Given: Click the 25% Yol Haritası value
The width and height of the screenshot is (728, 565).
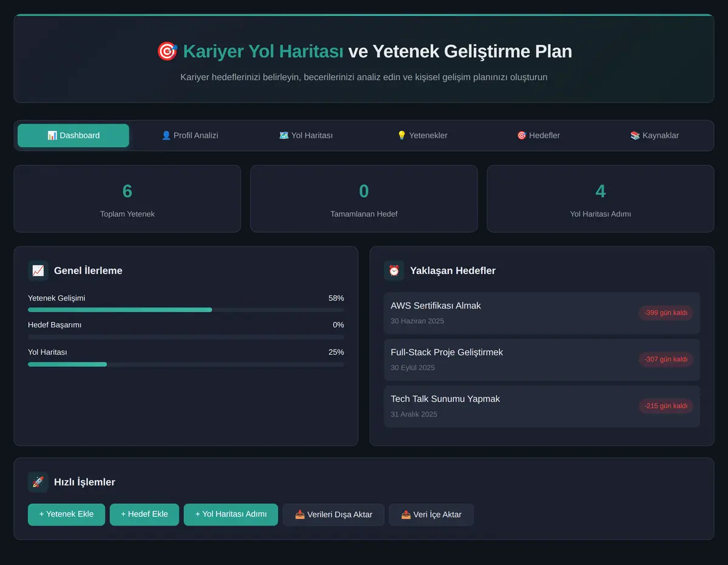Looking at the screenshot, I should coord(336,352).
